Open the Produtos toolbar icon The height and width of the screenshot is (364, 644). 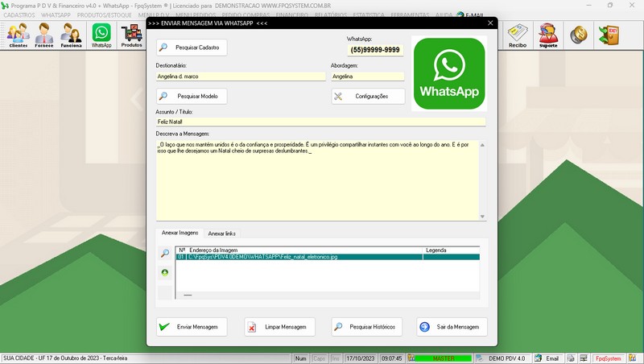(131, 35)
